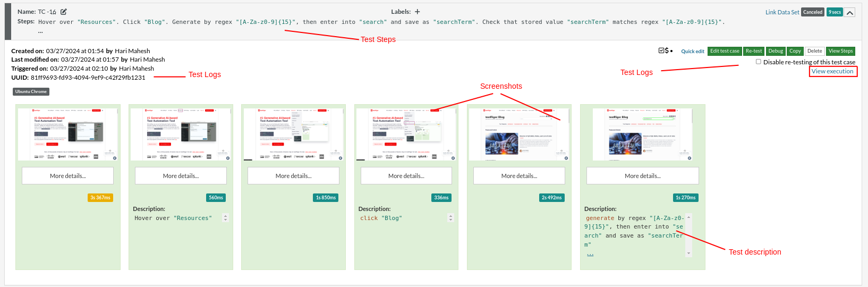
Task: Open the Link Data Set link
Action: coord(782,12)
